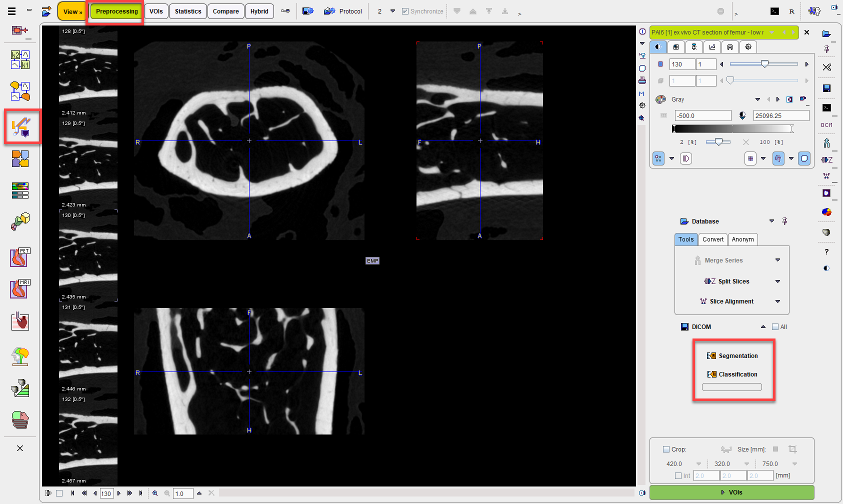Launch the cardiac PET tool
843x504 pixels.
click(20, 257)
